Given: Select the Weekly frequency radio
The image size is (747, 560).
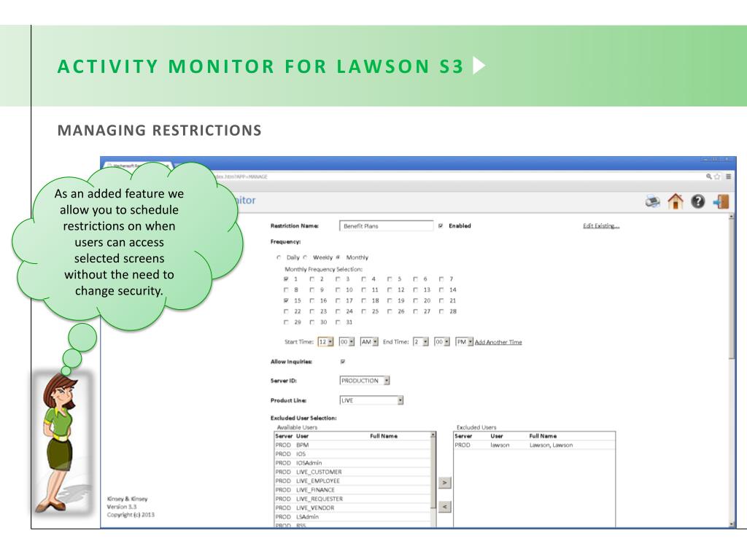Looking at the screenshot, I should [x=305, y=257].
